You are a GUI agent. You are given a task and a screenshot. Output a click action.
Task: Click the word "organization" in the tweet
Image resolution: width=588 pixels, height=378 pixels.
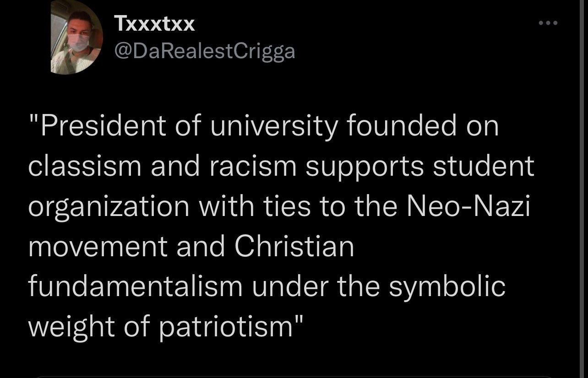point(109,207)
